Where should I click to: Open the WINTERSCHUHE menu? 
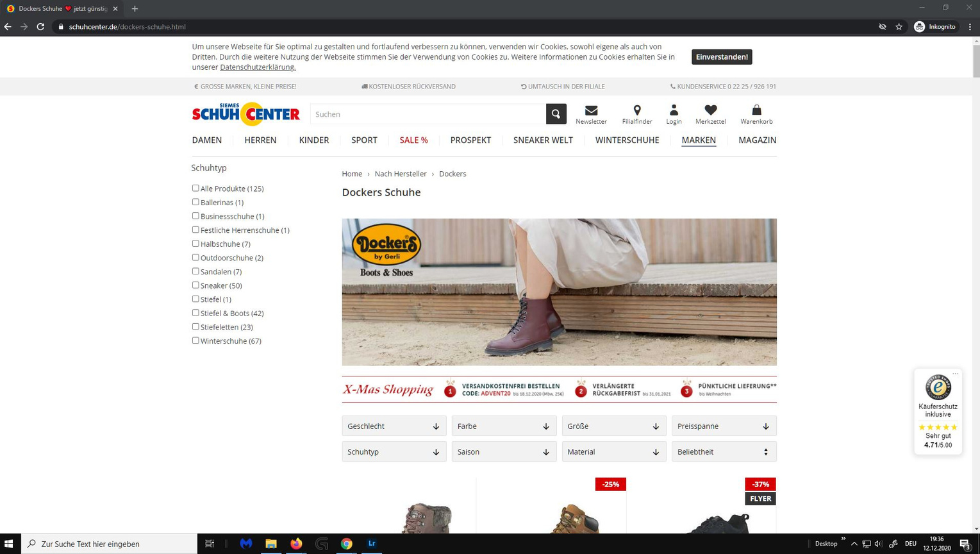coord(627,140)
